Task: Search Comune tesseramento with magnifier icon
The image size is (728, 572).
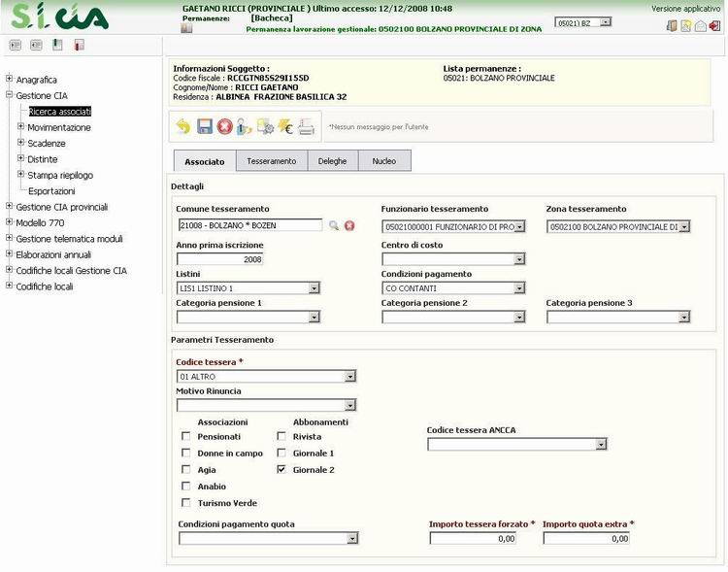Action: [334, 225]
